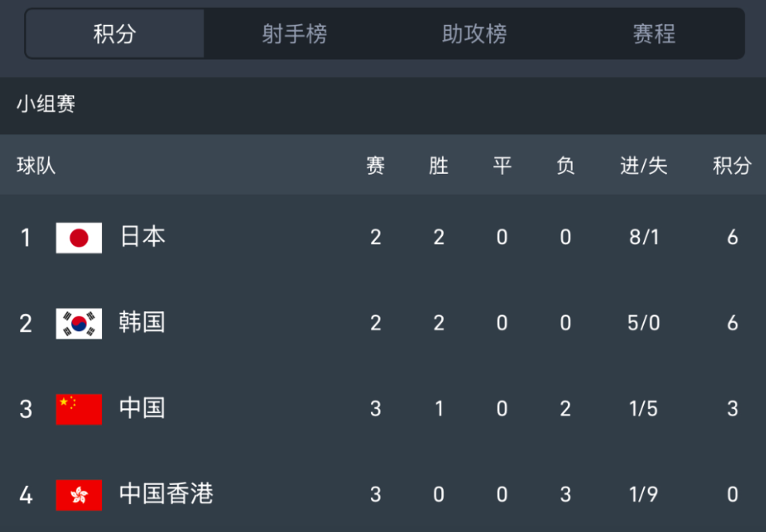Tap the China flag icon

[x=79, y=409]
